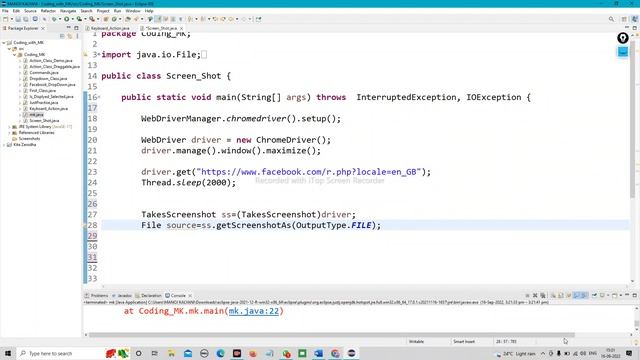Expand the Referenced Libraries node

(x=9, y=133)
